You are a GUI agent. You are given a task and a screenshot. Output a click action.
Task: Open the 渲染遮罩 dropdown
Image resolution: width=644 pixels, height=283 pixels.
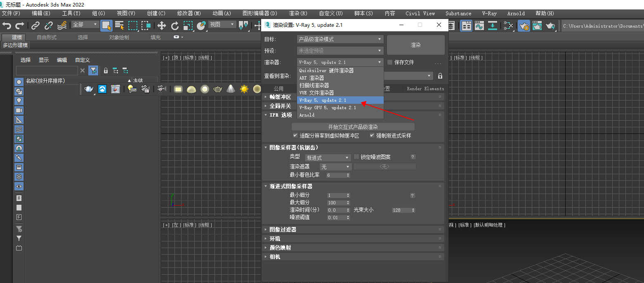click(x=335, y=167)
